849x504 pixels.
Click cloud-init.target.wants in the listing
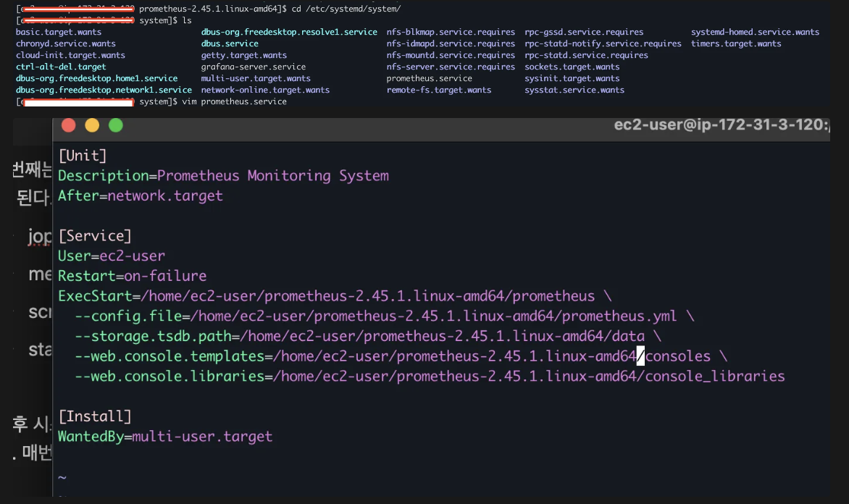(x=70, y=55)
